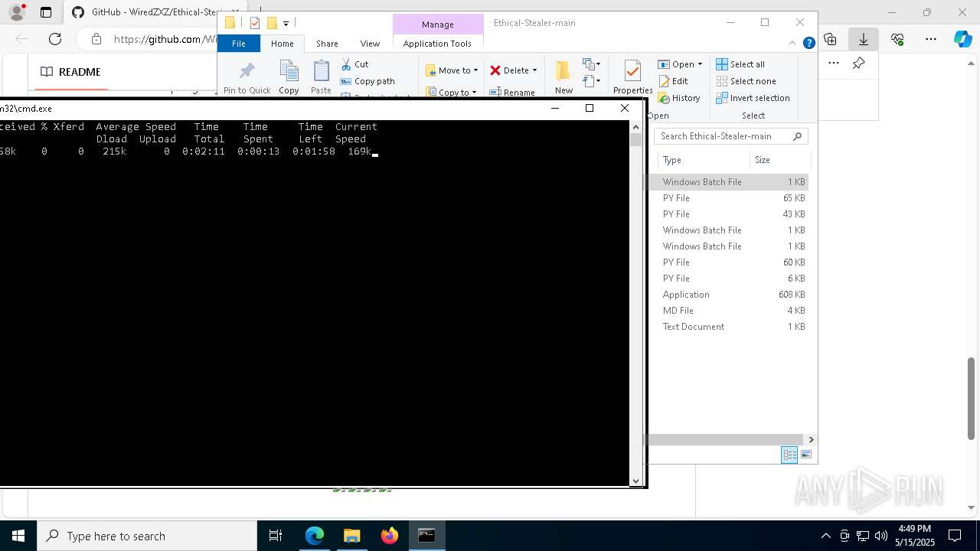
Task: Click Quick Access properties checkmark icon in title bar
Action: (x=255, y=23)
